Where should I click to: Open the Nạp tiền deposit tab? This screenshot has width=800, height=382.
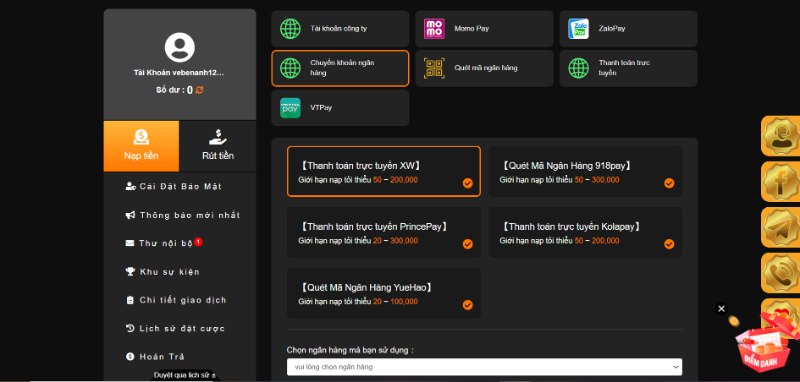pos(141,146)
